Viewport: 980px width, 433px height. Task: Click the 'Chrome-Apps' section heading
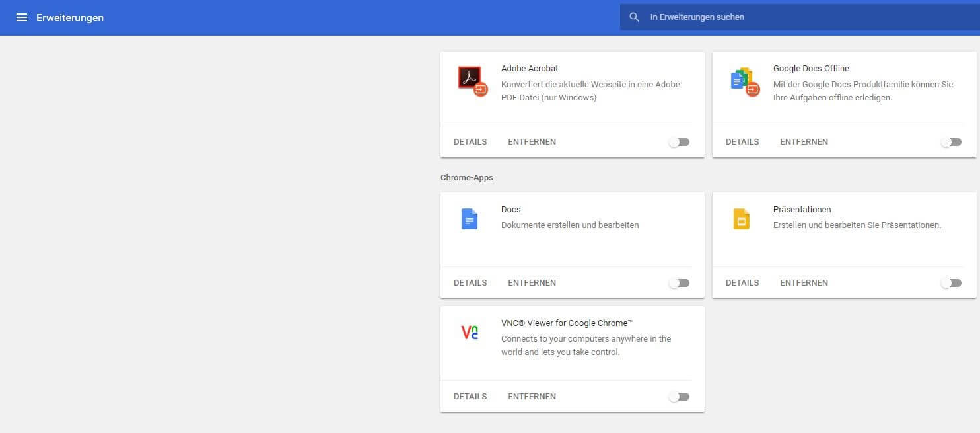[x=467, y=178]
